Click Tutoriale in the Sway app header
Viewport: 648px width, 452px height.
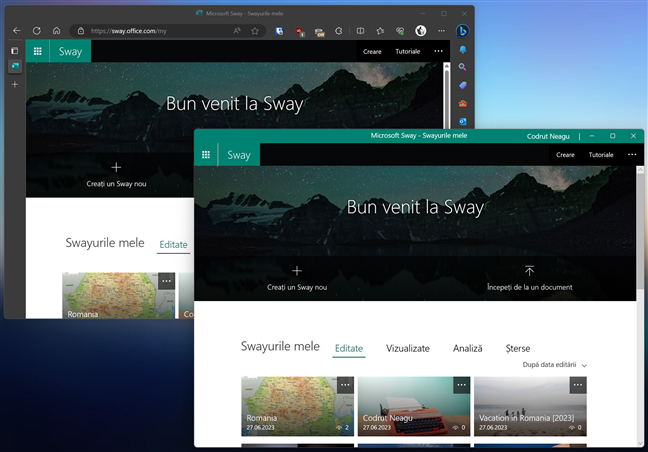601,155
